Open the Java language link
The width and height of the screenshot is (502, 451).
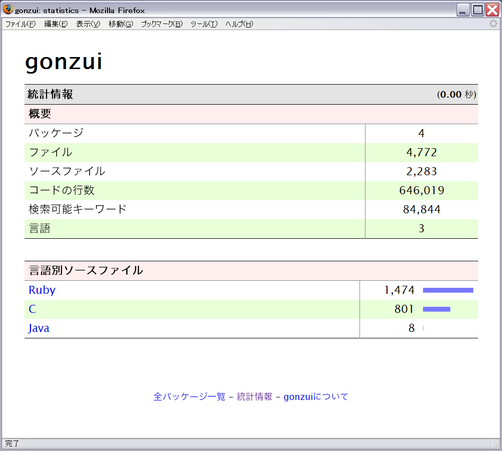pyautogui.click(x=39, y=328)
